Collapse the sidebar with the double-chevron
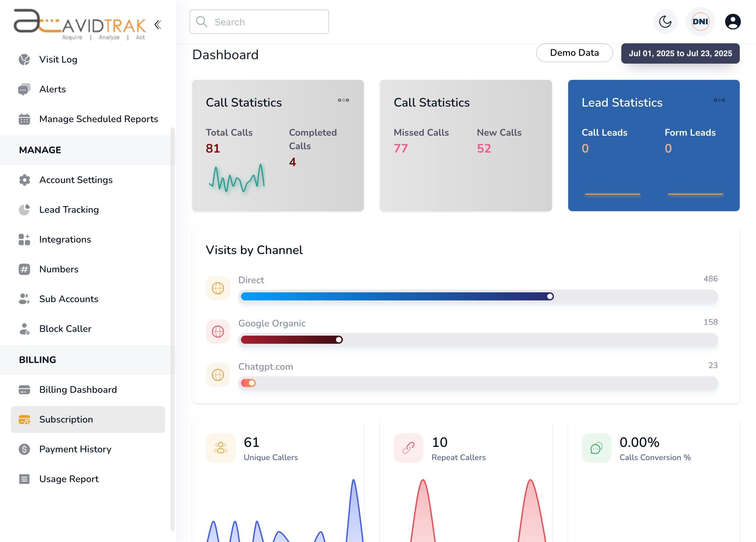756x542 pixels. [157, 25]
